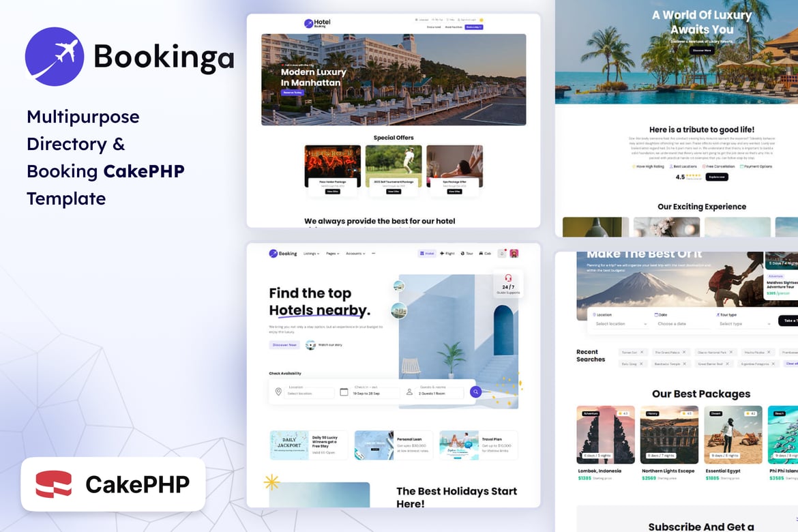Open the Tour type Select type dropdown
This screenshot has width=798, height=532.
(745, 324)
